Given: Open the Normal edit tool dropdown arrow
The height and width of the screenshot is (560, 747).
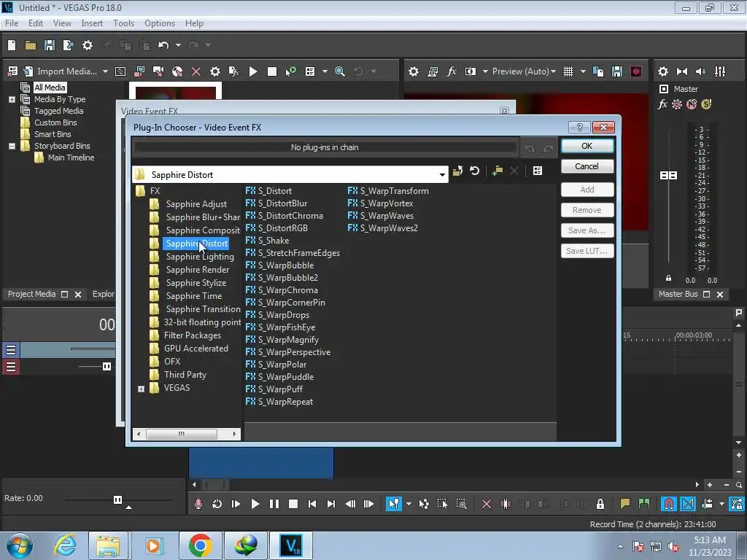Looking at the screenshot, I should point(409,504).
